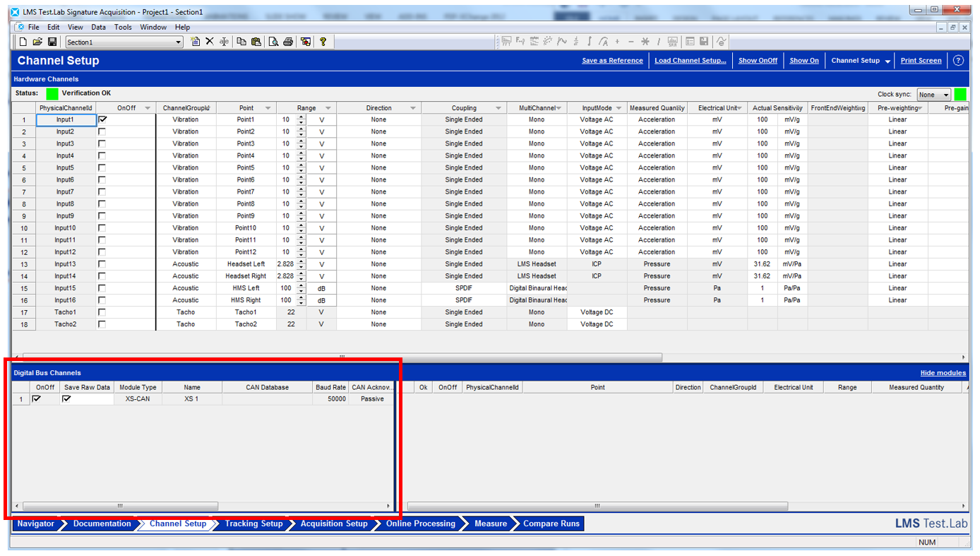
Task: Click the Copy toolbar icon
Action: (241, 42)
